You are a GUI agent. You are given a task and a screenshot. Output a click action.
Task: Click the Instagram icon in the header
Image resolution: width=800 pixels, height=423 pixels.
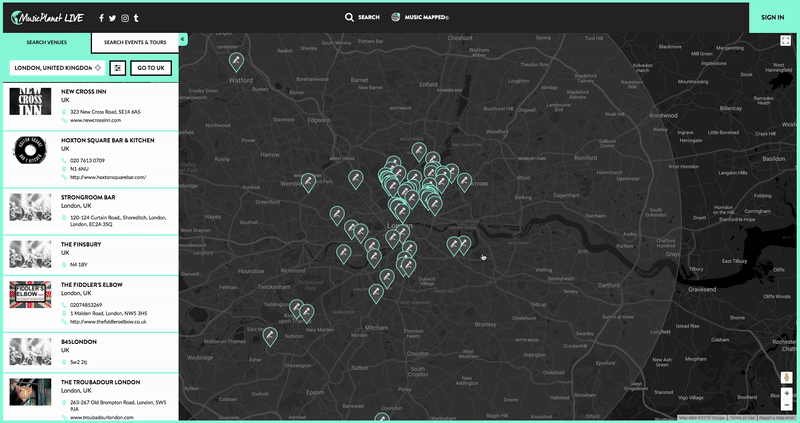click(x=125, y=18)
